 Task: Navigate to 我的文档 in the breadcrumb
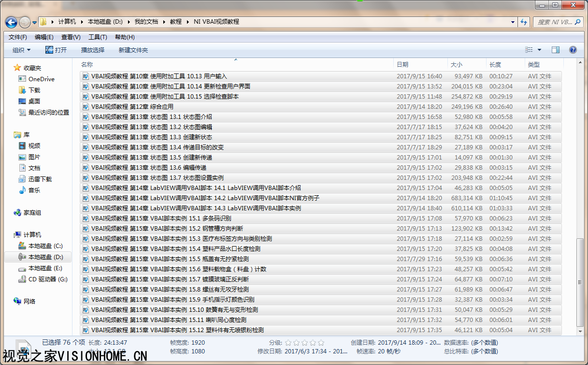point(146,22)
